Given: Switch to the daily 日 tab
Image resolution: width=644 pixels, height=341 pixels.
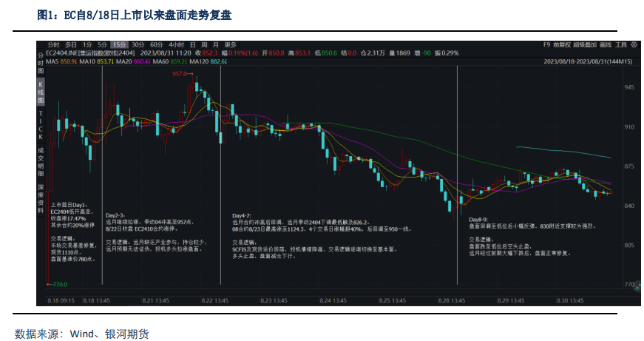Looking at the screenshot, I should pos(193,45).
